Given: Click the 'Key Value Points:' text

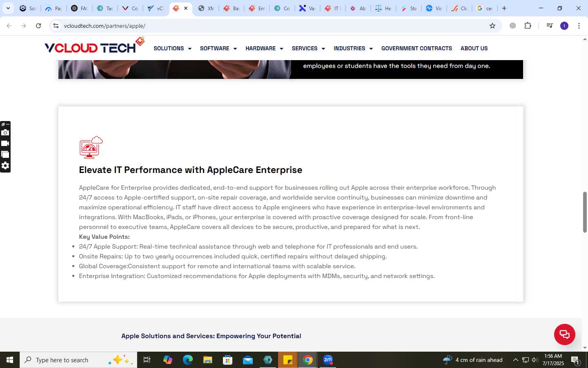Looking at the screenshot, I should [x=104, y=237].
